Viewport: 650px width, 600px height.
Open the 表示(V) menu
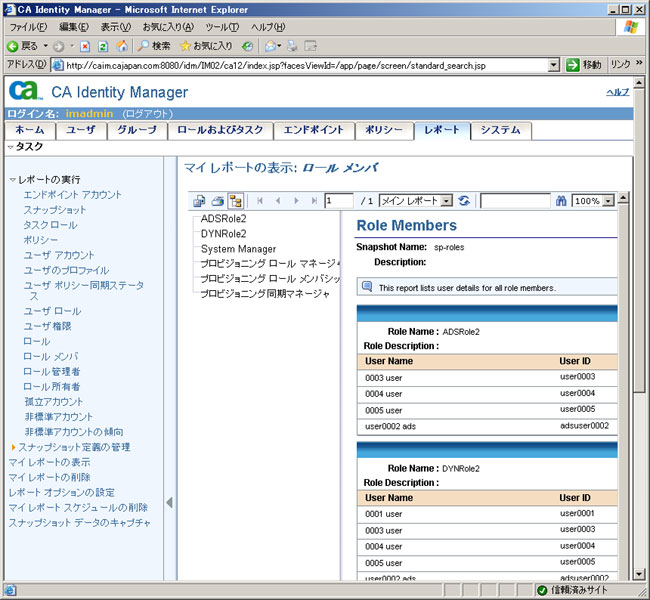click(x=116, y=27)
